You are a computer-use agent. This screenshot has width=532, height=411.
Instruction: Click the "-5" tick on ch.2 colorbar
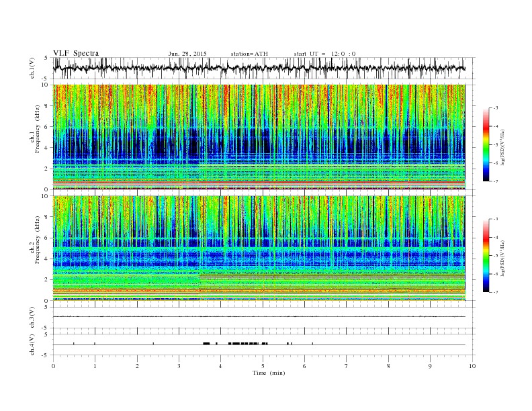point(495,256)
